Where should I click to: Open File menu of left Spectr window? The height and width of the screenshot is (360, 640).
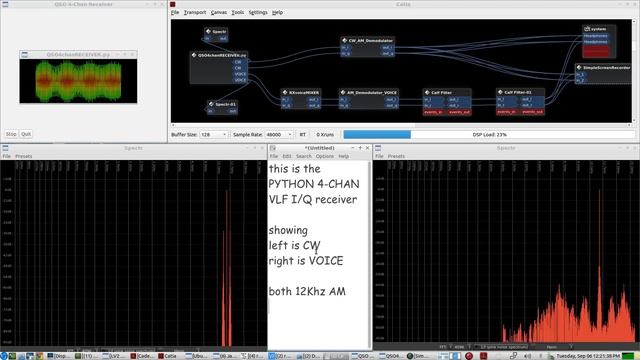[7, 156]
